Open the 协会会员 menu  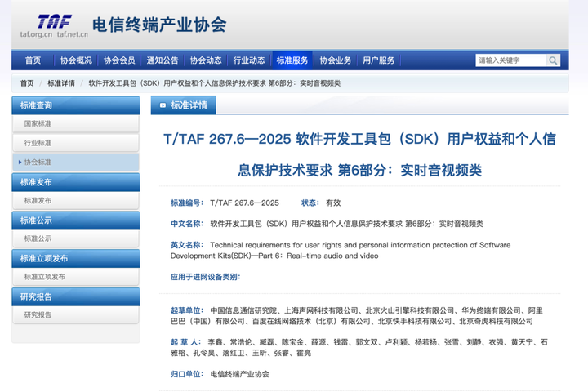[x=119, y=60]
